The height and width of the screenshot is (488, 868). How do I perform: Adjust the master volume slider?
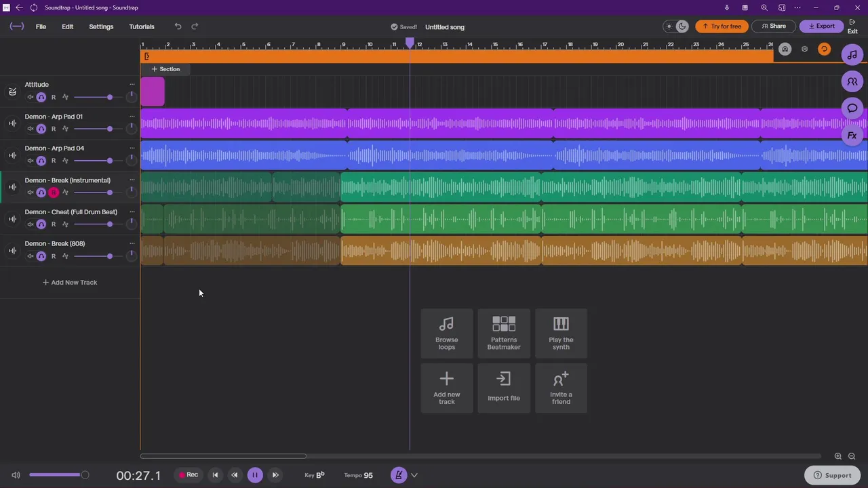click(x=58, y=475)
